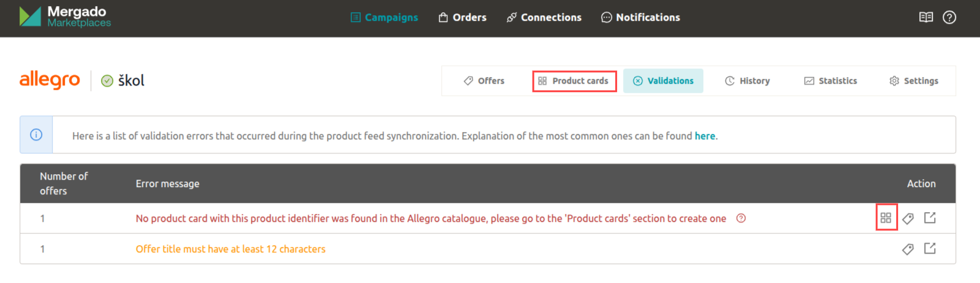Select the Validations tab

[x=664, y=81]
